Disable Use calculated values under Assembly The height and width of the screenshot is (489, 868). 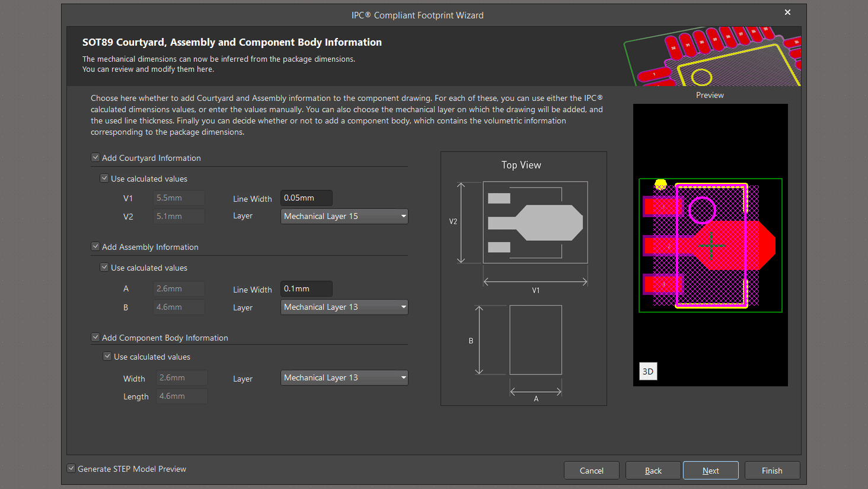pyautogui.click(x=104, y=268)
